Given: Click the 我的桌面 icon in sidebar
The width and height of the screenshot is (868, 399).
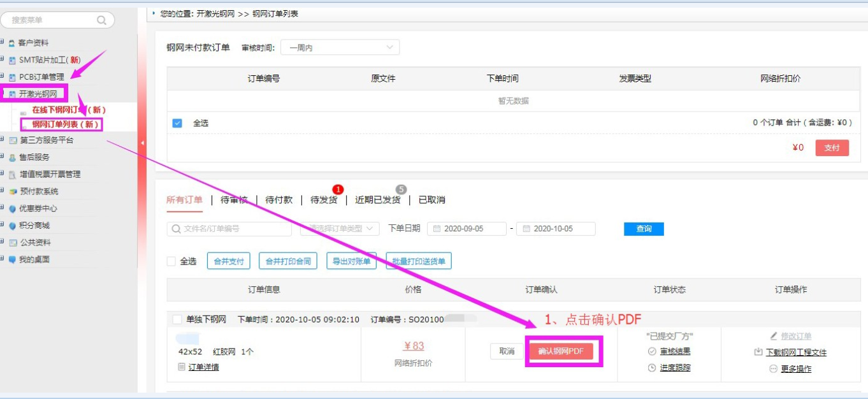Looking at the screenshot, I should pyautogui.click(x=12, y=260).
